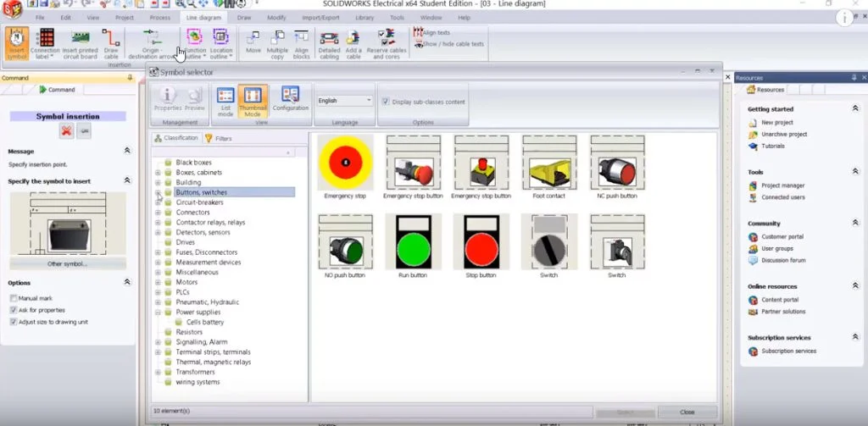Select Insert printed circuit board
This screenshot has height=426, width=868.
pos(81,44)
